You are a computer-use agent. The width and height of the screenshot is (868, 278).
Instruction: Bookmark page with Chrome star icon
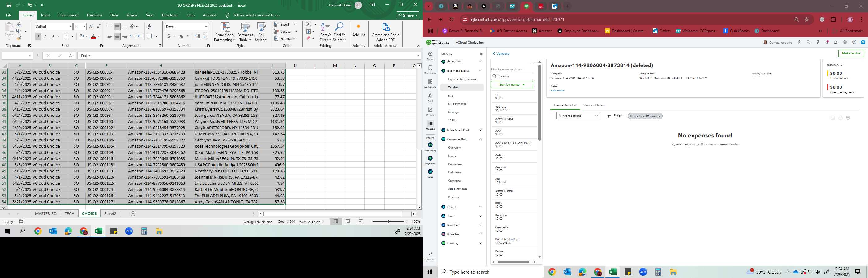(x=807, y=19)
